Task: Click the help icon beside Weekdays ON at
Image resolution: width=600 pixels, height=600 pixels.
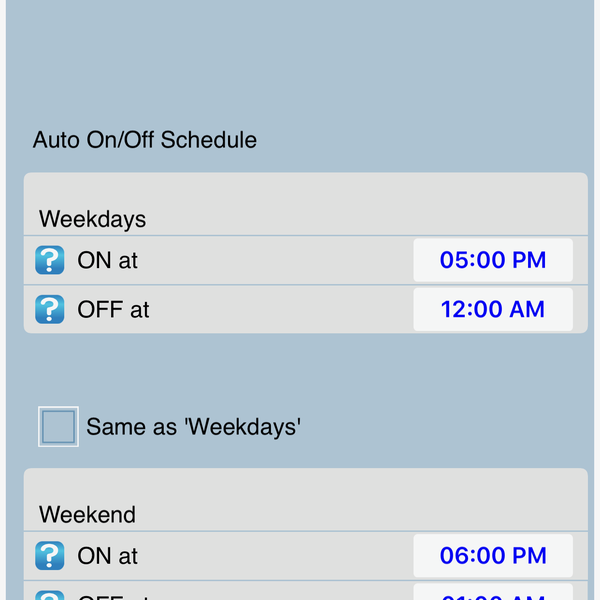Action: 49,261
